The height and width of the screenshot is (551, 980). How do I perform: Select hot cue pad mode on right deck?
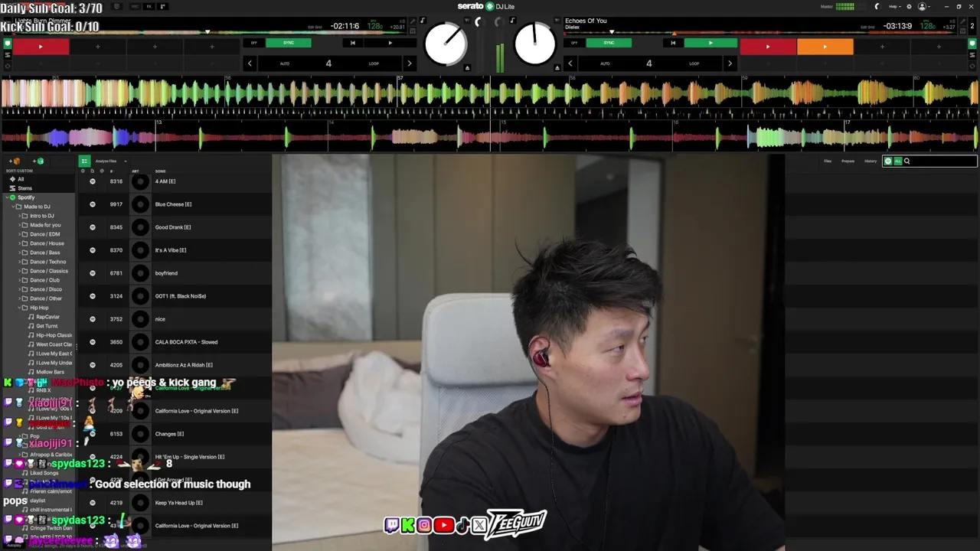pyautogui.click(x=973, y=44)
